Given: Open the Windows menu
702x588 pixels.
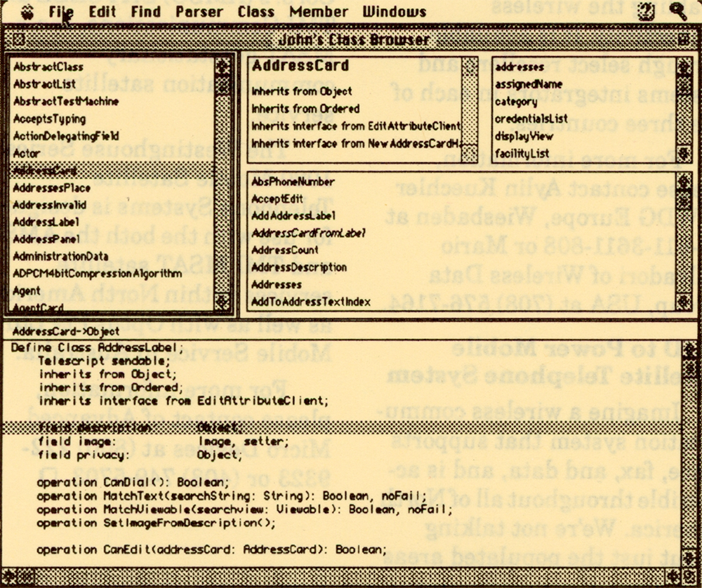Looking at the screenshot, I should [394, 12].
